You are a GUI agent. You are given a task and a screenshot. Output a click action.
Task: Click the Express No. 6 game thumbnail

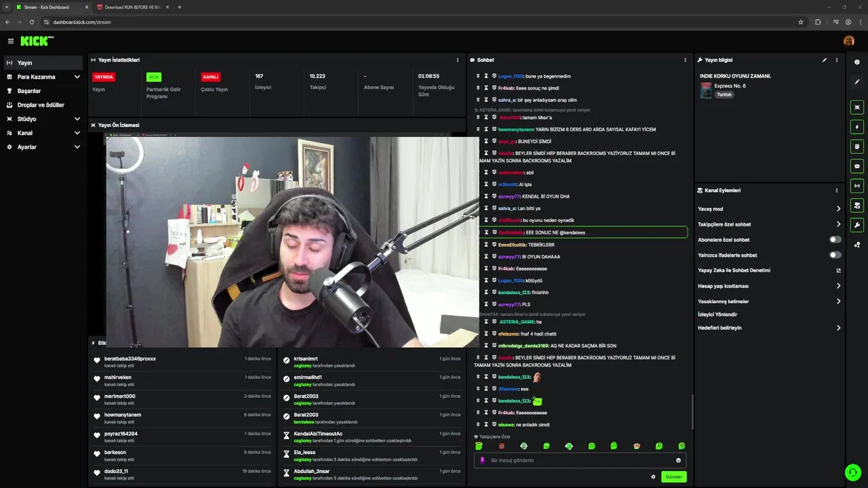click(x=706, y=90)
